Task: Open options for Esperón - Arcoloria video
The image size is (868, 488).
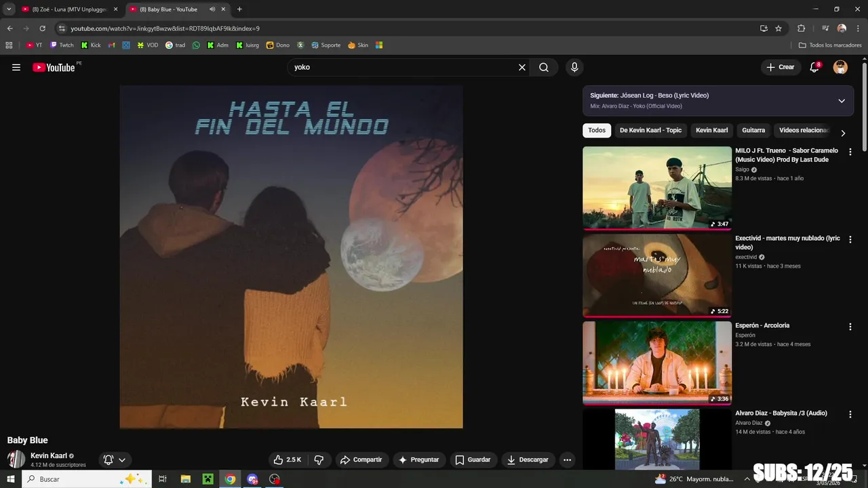Action: click(850, 327)
